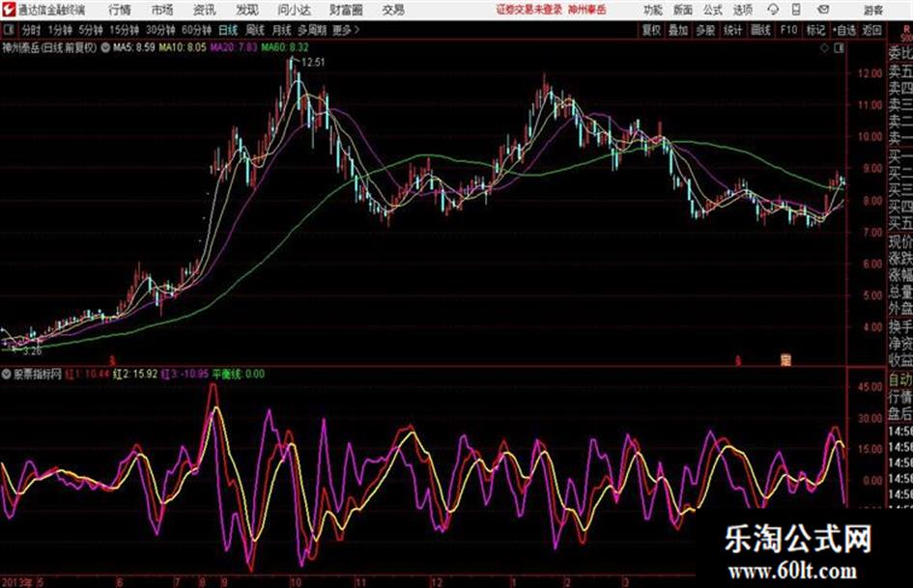Click the 红3 purple indicator value

pos(185,374)
